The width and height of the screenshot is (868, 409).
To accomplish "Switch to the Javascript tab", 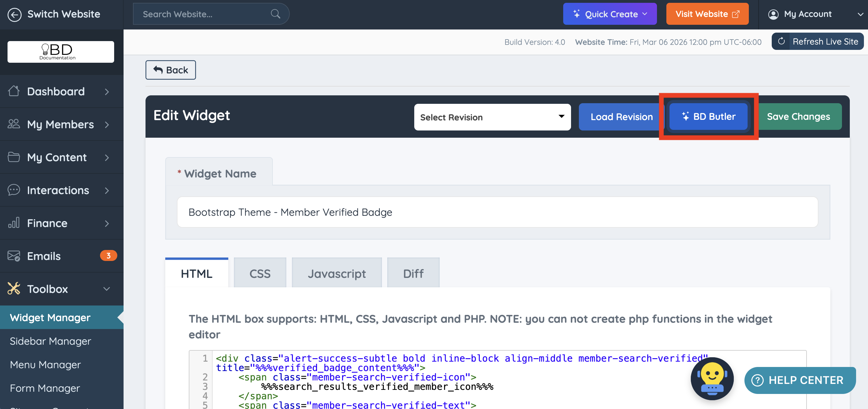I will (336, 273).
